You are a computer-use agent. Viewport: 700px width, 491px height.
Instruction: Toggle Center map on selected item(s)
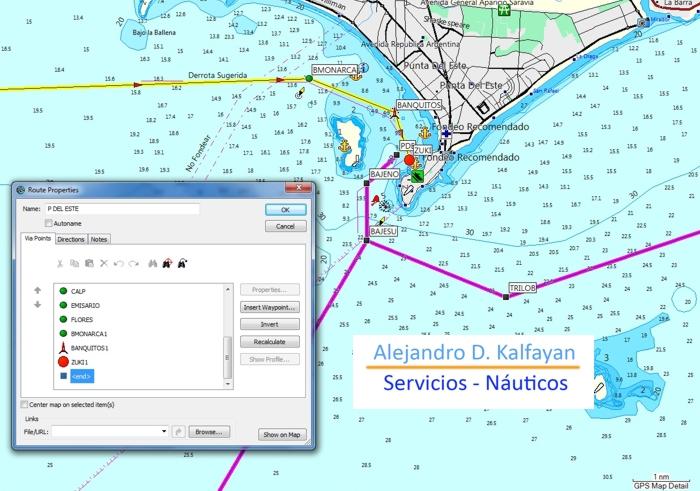point(24,404)
